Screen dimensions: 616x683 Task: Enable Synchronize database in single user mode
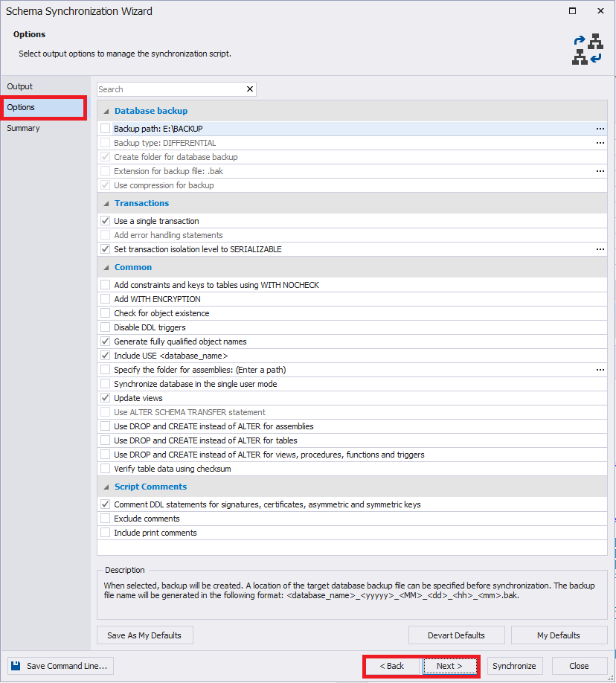tap(105, 384)
